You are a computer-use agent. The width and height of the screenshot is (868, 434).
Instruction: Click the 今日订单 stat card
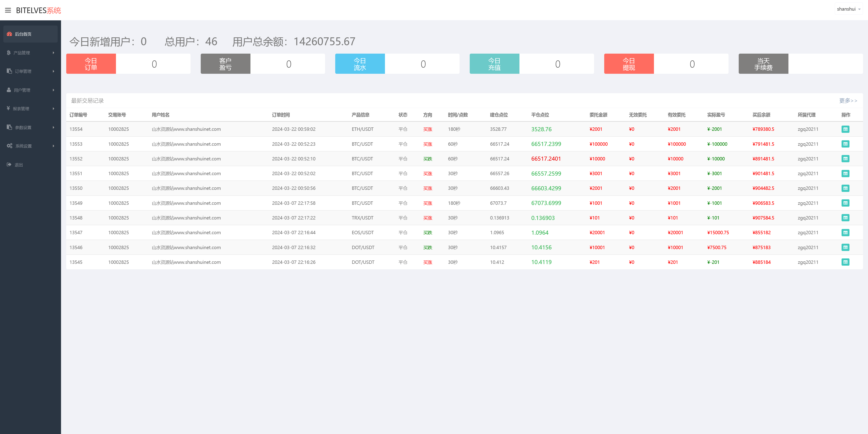pos(91,63)
